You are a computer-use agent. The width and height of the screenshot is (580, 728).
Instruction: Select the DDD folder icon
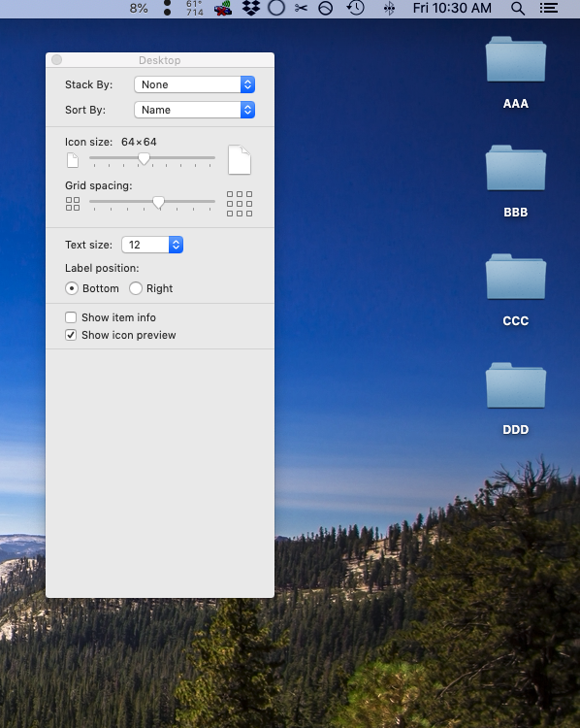[516, 385]
